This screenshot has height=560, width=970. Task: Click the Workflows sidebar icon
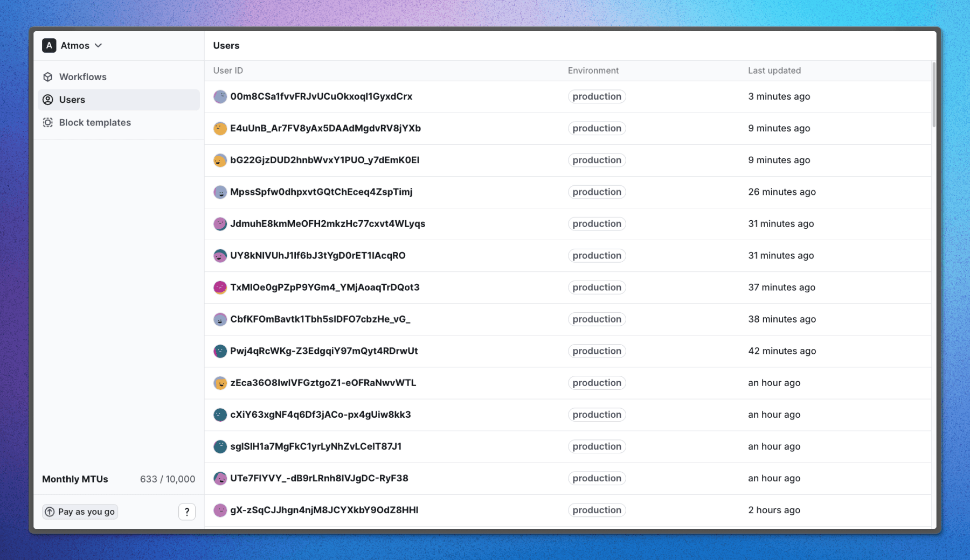tap(48, 76)
